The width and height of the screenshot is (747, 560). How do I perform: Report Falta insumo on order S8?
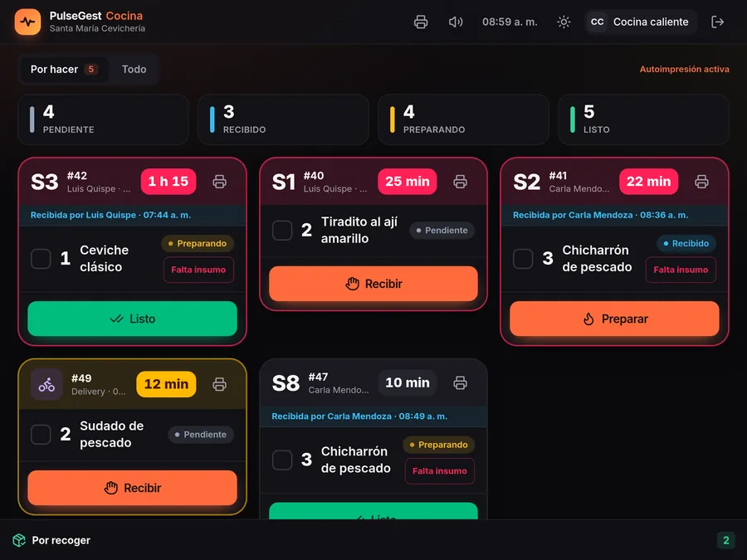[x=440, y=471]
